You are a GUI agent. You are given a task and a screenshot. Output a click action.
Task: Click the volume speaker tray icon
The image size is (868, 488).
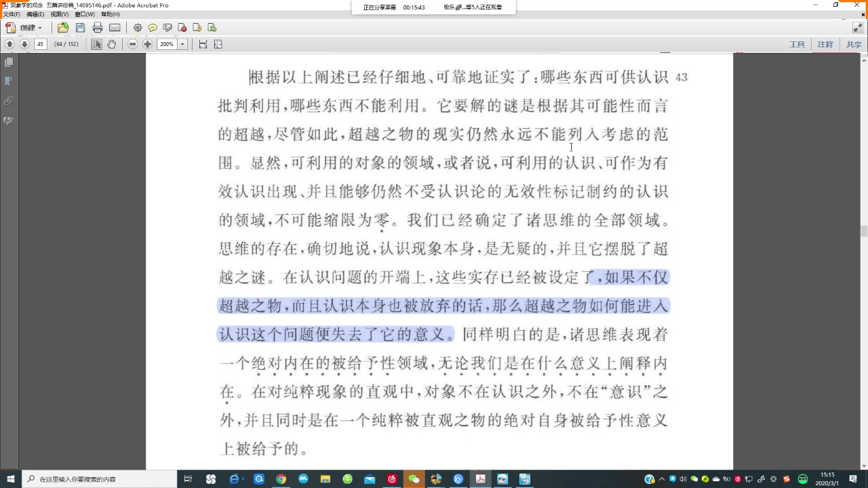(683, 479)
